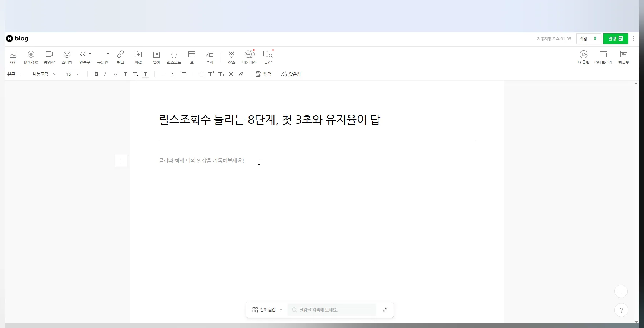Open the line spacing options
Image resolution: width=644 pixels, height=328 pixels.
[x=173, y=74]
